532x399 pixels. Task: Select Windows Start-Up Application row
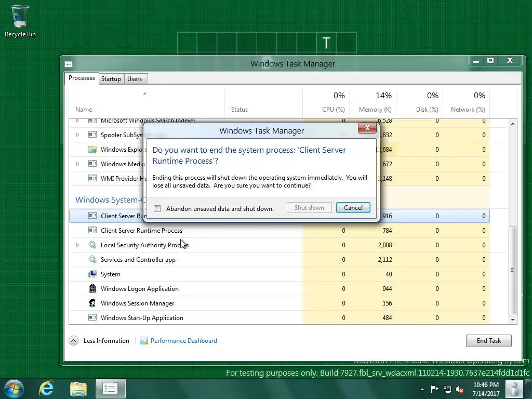(279, 317)
